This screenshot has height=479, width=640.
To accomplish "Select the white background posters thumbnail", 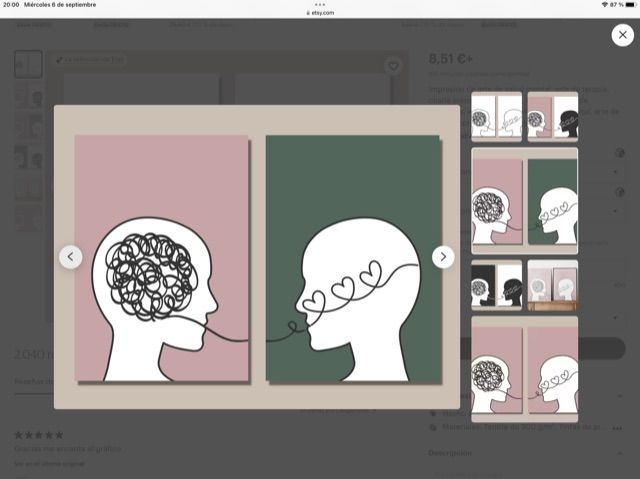I will [x=496, y=117].
